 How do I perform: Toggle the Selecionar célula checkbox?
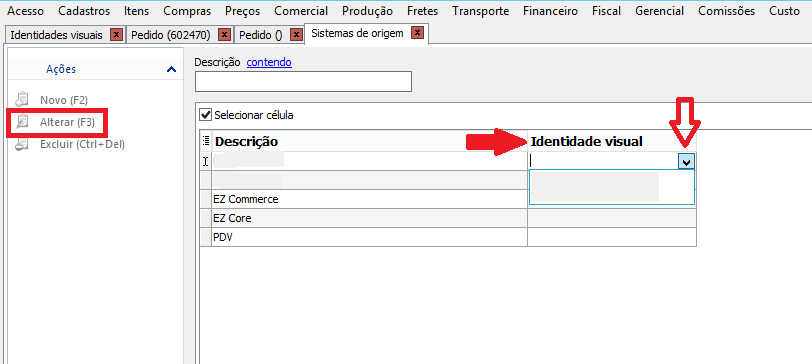point(206,115)
